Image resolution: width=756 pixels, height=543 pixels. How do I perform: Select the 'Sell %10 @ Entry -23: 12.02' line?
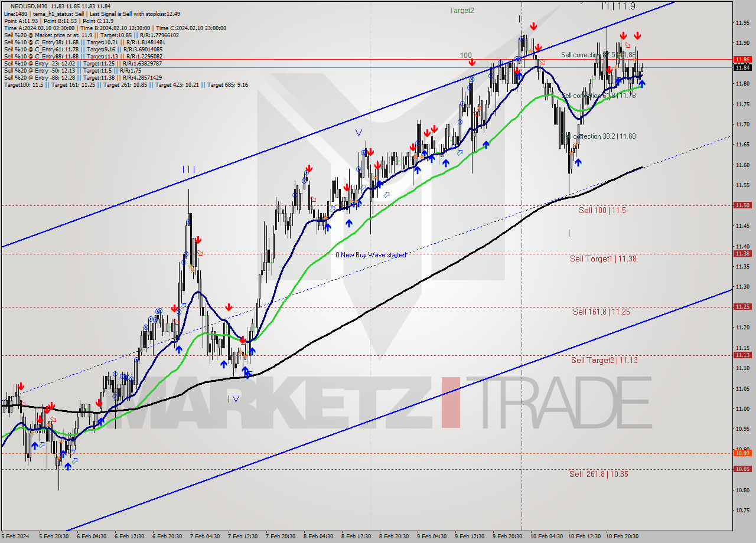pyautogui.click(x=83, y=63)
